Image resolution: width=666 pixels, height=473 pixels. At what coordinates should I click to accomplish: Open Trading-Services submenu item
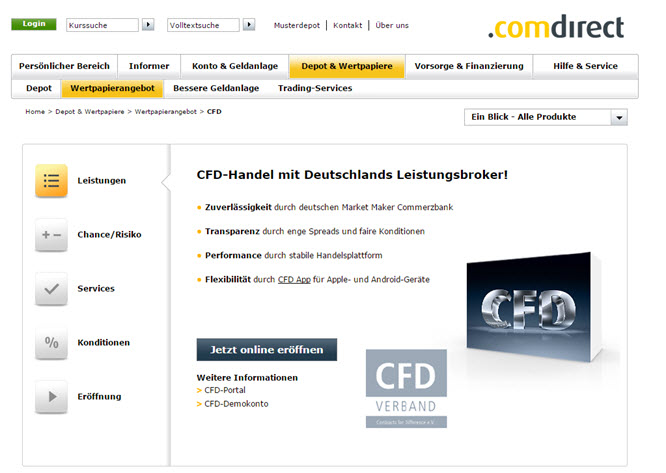pos(315,88)
